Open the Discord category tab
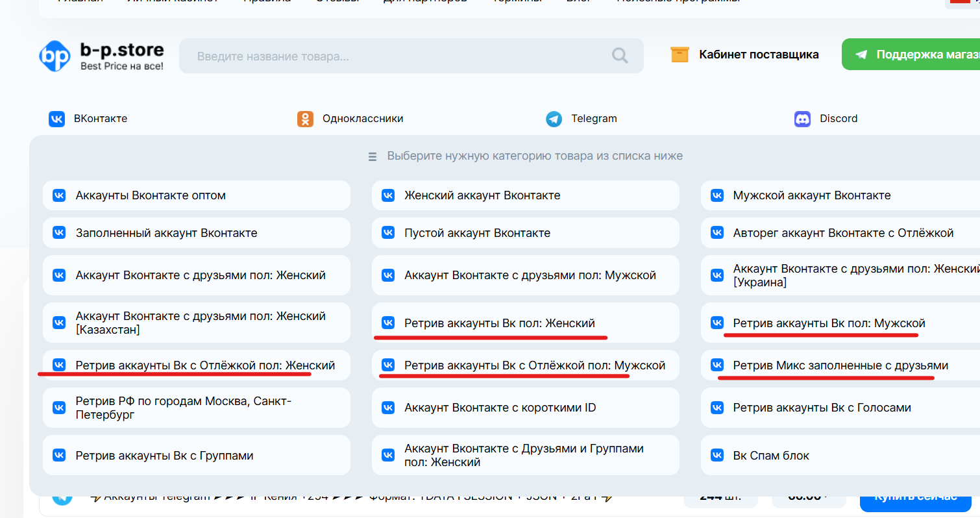The width and height of the screenshot is (980, 518). click(x=826, y=119)
